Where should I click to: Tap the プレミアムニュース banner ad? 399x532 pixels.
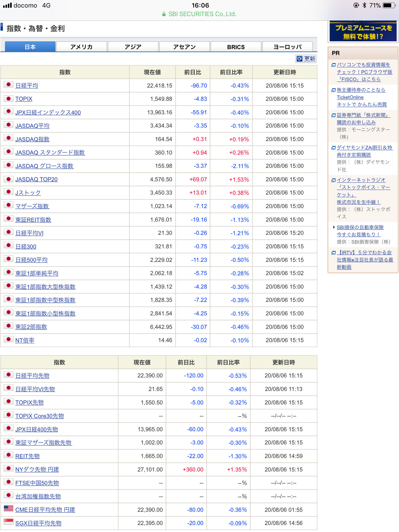[363, 31]
